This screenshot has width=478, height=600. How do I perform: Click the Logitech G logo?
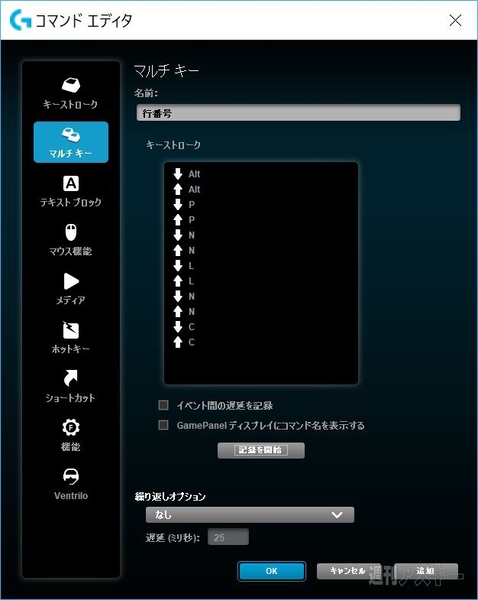[20, 20]
